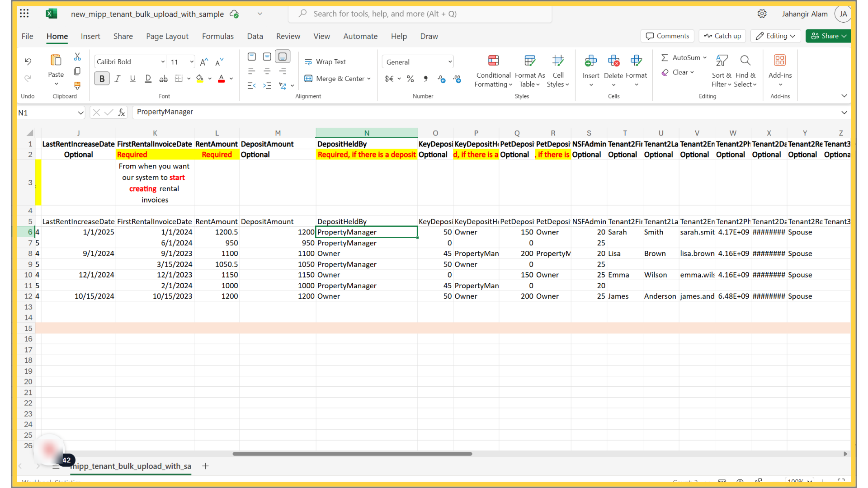Click the Align Right icon
This screenshot has width=868, height=488.
tap(283, 71)
